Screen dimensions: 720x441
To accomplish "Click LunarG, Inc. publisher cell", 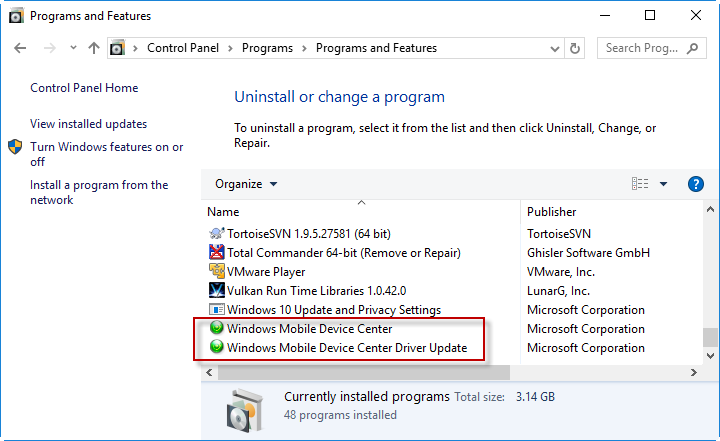I will pos(558,291).
